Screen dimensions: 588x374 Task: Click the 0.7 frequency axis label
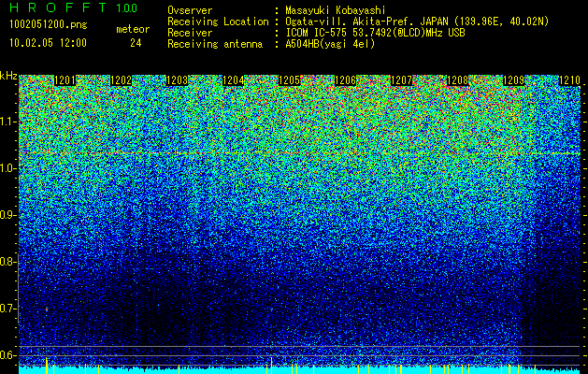tap(6, 309)
